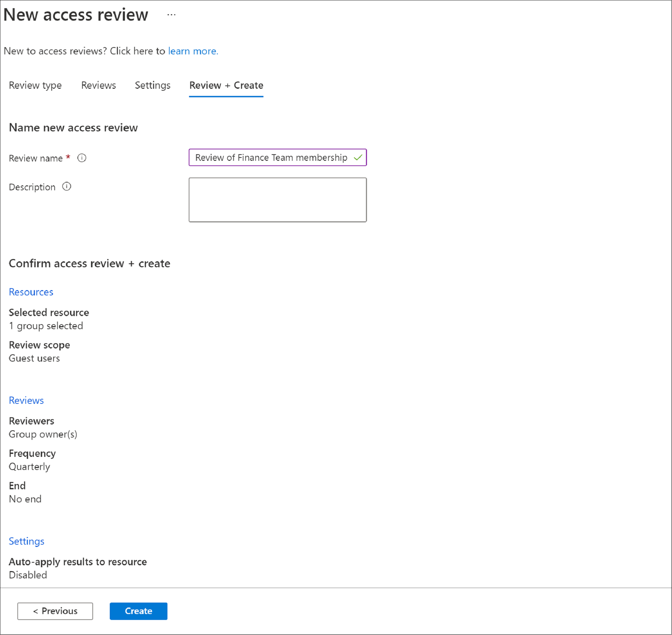Click the info icon next to Description

[x=67, y=186]
